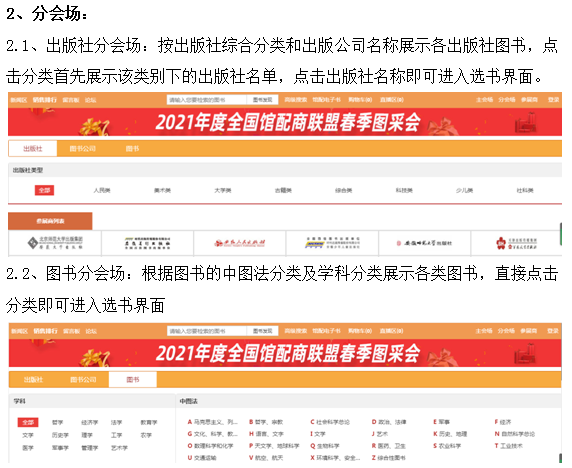Viewport: 572px width, 468px height.
Task: Click the dark red floral emblem publisher logo
Action: [516, 243]
